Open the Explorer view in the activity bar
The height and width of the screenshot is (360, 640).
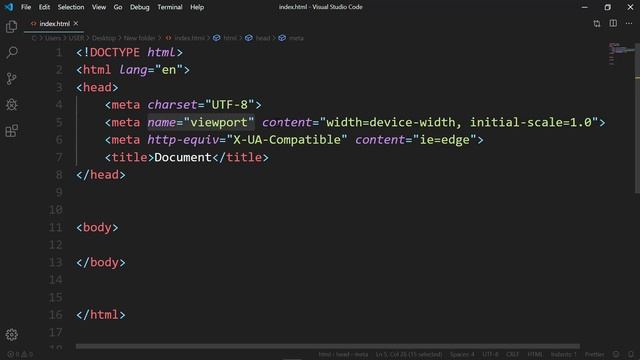11,27
